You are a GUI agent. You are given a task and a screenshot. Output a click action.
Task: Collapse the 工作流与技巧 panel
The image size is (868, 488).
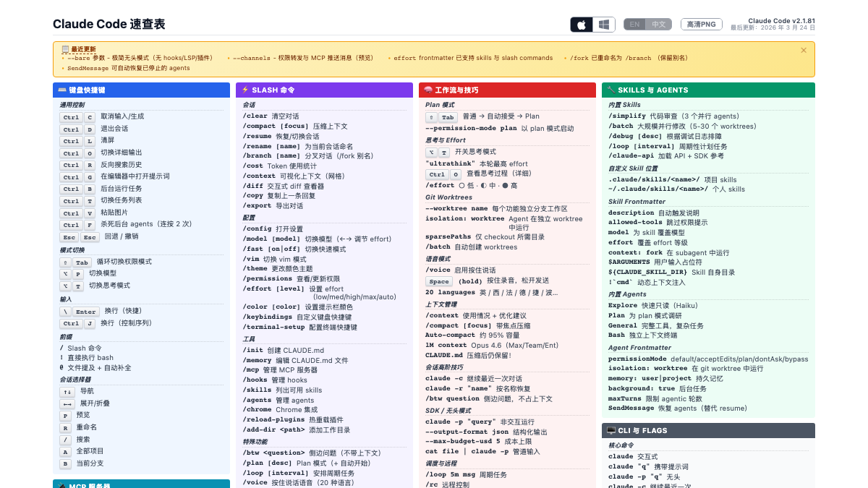(x=507, y=90)
